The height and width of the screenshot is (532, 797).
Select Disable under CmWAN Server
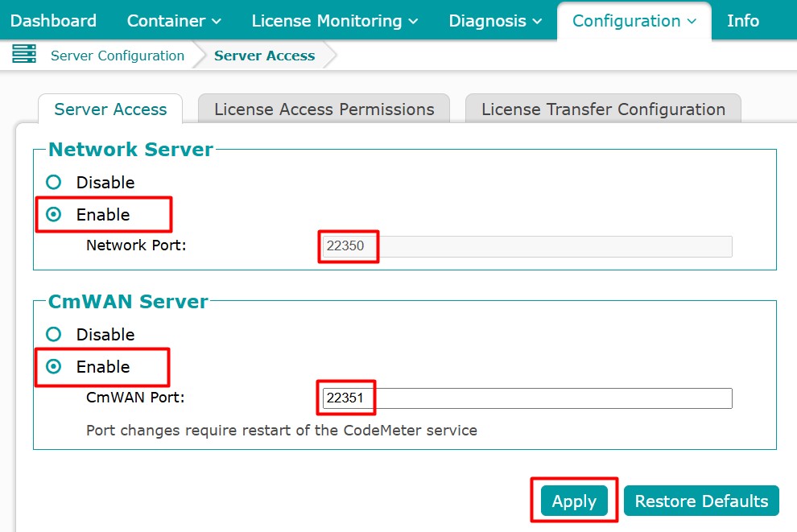54,335
